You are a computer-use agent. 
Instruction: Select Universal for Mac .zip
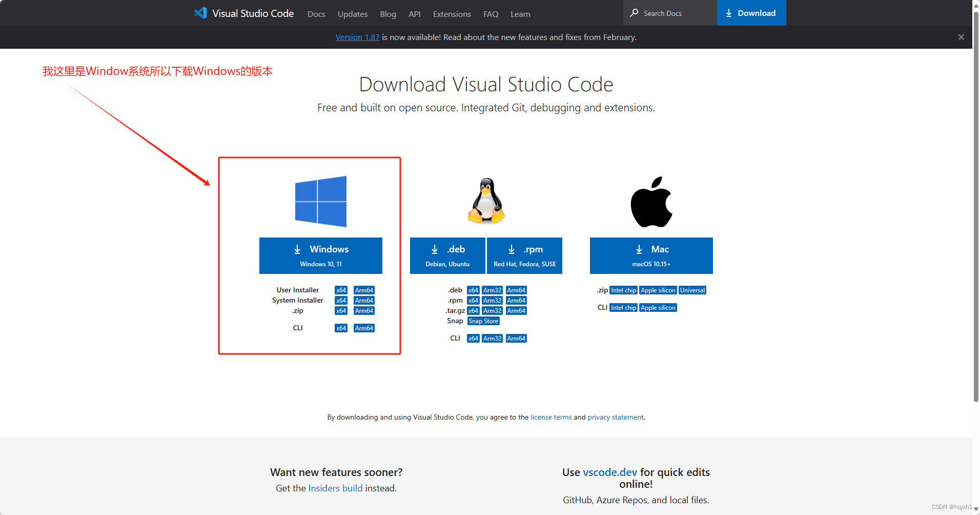(x=692, y=290)
